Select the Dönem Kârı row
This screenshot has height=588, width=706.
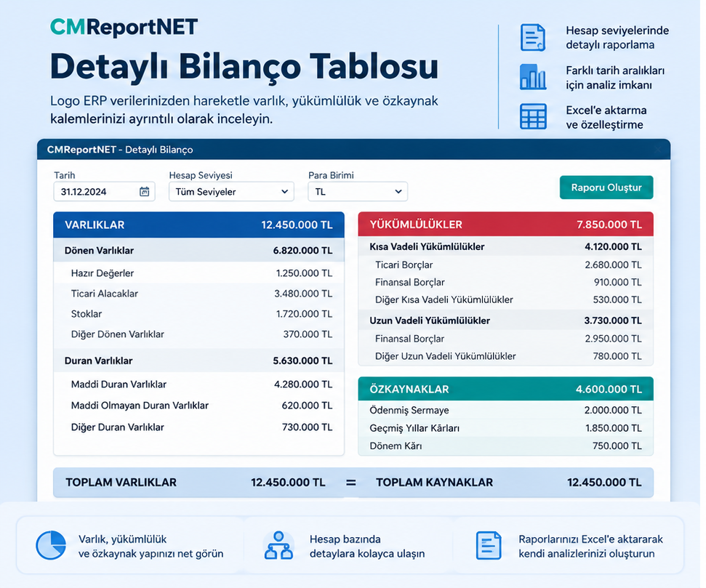505,446
